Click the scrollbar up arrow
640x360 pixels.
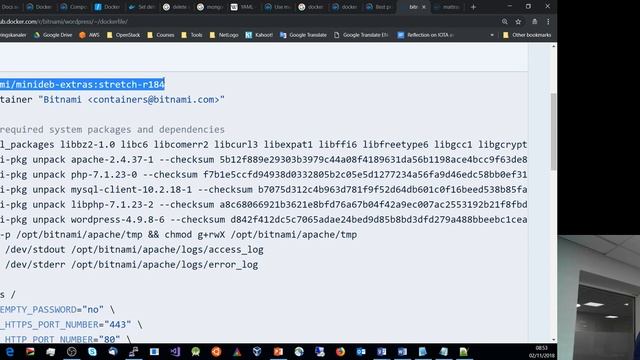point(553,47)
